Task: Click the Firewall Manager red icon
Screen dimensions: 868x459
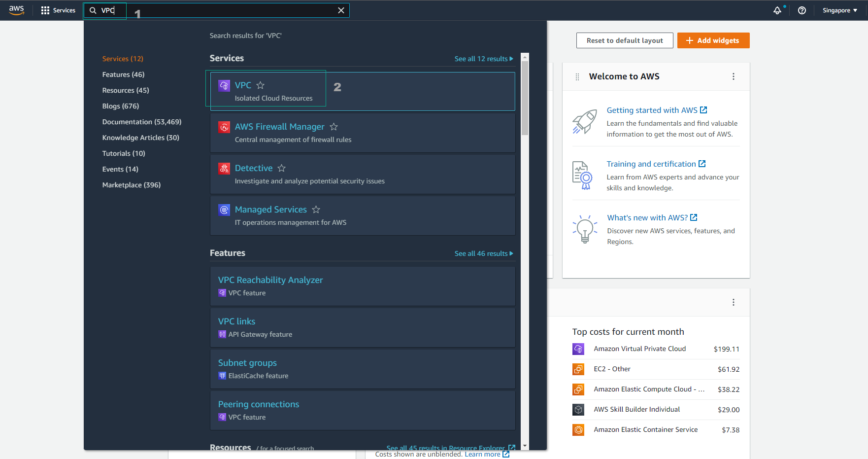Action: (224, 127)
